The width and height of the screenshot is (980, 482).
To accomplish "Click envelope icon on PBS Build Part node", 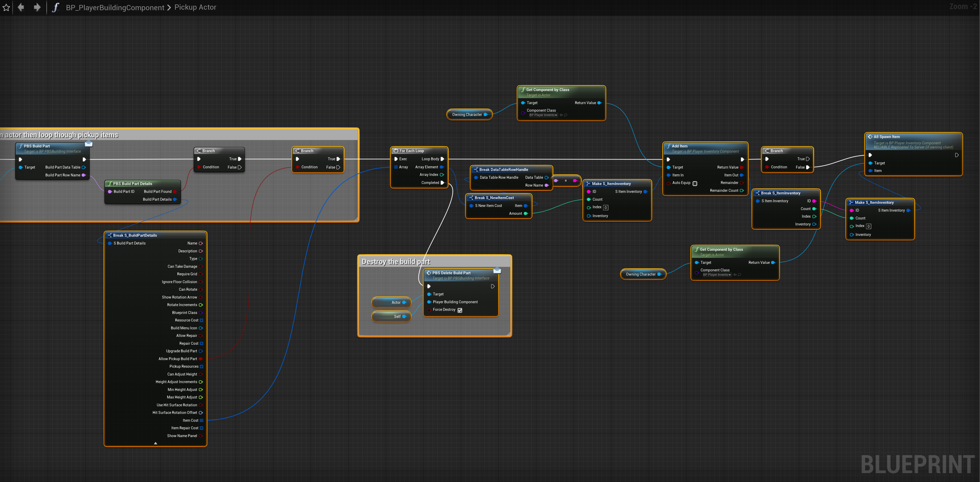I will coord(89,144).
